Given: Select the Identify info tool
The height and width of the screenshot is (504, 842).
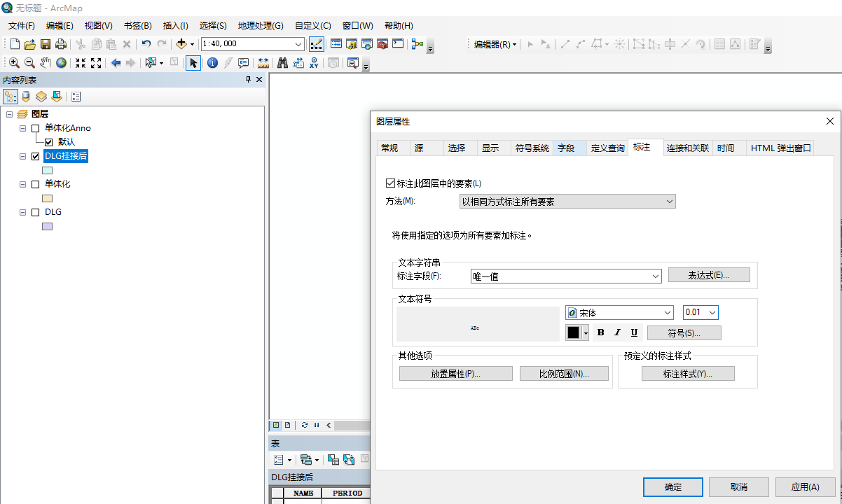Looking at the screenshot, I should 212,63.
